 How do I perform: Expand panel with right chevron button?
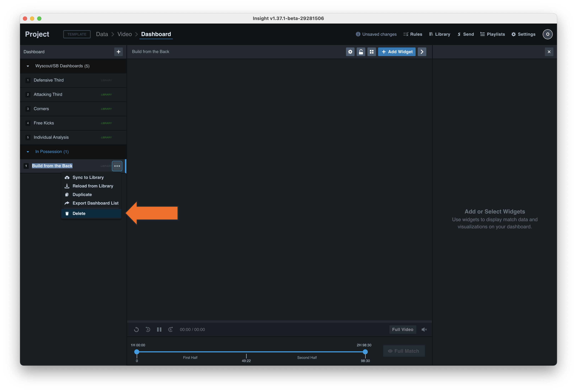[x=422, y=52]
